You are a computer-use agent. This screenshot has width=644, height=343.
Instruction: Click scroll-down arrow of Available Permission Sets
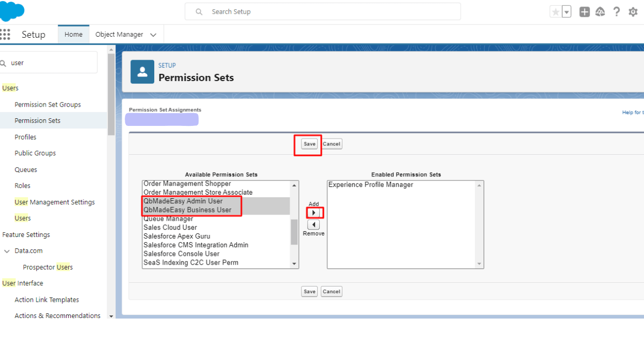(294, 263)
